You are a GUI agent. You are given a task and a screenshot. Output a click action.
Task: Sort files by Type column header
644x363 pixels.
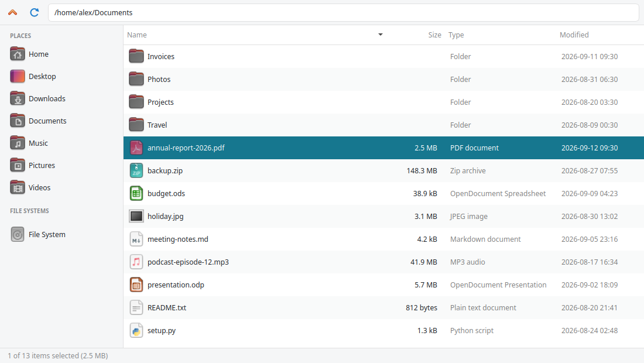(x=456, y=35)
